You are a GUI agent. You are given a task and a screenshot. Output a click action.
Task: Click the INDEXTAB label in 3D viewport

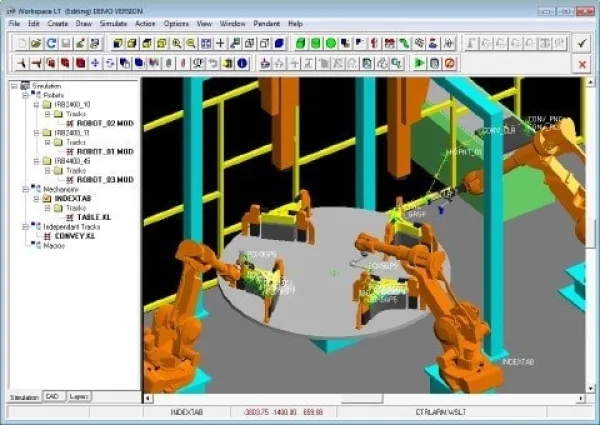tap(518, 361)
